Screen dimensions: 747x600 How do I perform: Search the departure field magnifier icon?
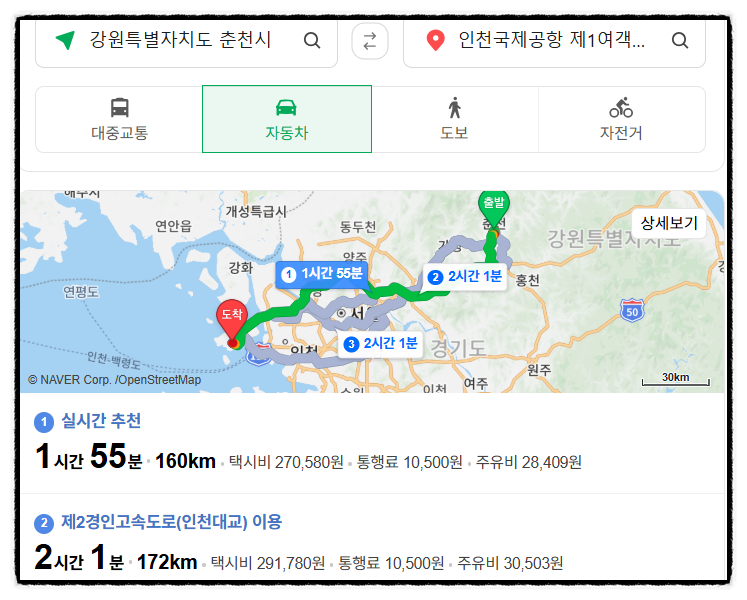(x=312, y=41)
